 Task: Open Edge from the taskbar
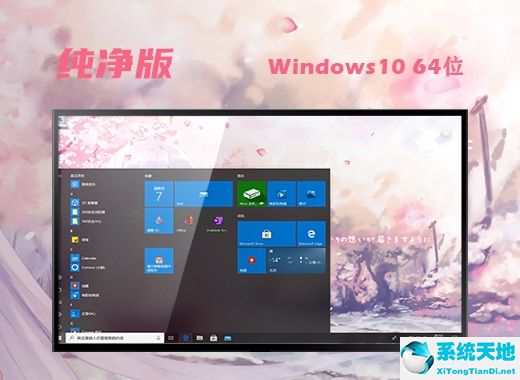pos(186,338)
